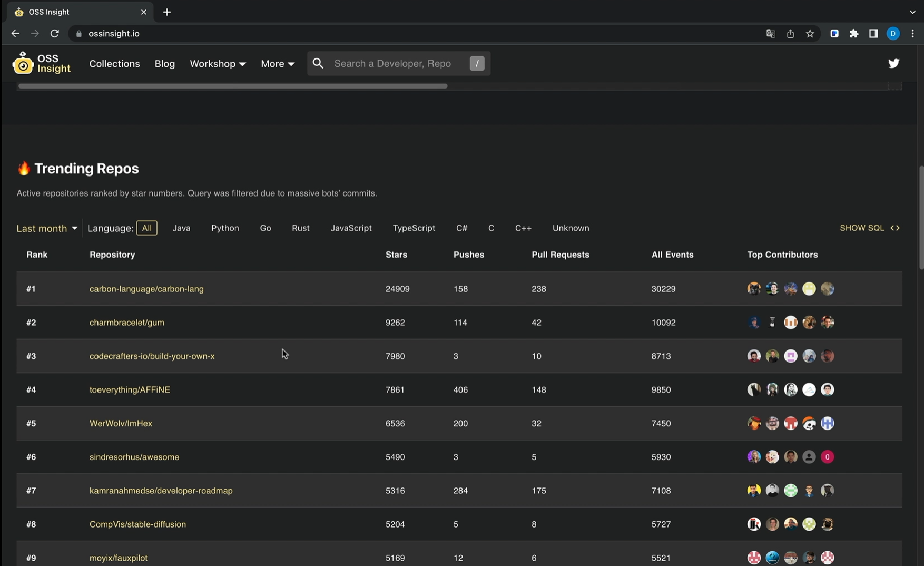The width and height of the screenshot is (924, 566).
Task: Open carbon-language/carbon-lang repository link
Action: [x=146, y=289]
